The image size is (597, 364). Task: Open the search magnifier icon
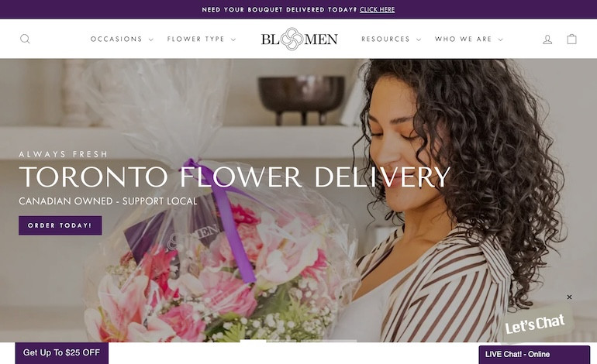pos(25,39)
